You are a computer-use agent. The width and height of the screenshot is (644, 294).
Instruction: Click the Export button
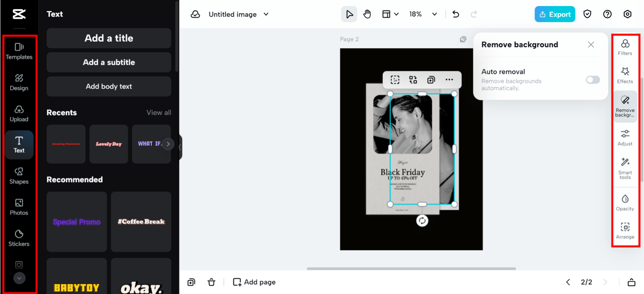click(555, 14)
